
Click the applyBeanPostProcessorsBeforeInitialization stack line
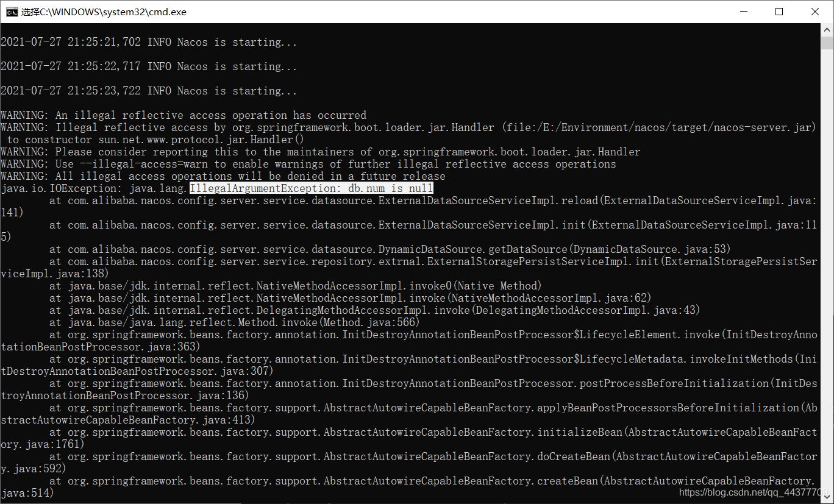tap(408, 414)
